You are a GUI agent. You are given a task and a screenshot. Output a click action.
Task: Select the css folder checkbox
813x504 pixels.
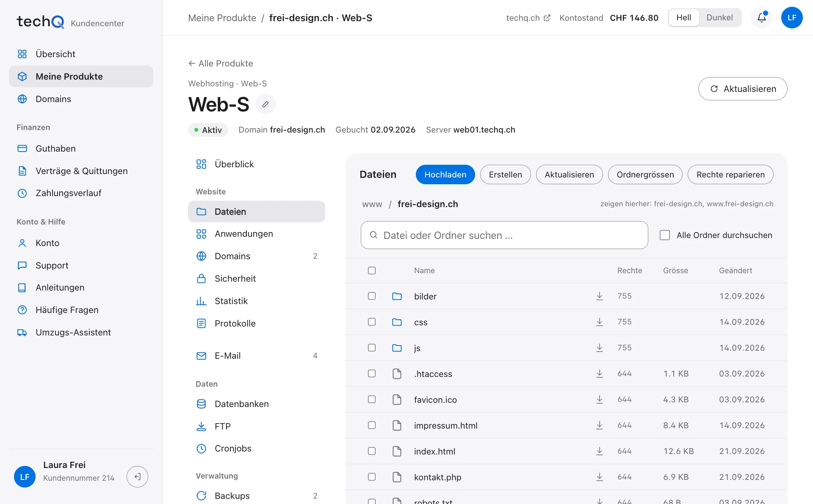[372, 322]
